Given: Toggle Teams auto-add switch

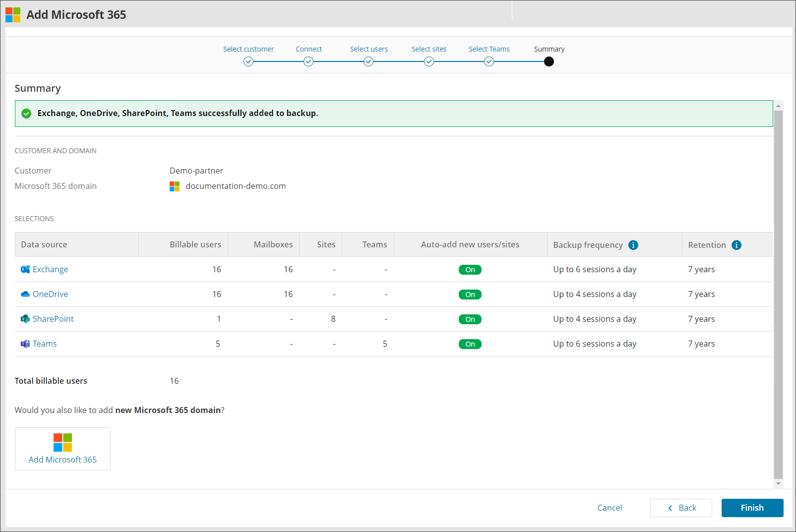Looking at the screenshot, I should click(x=470, y=344).
